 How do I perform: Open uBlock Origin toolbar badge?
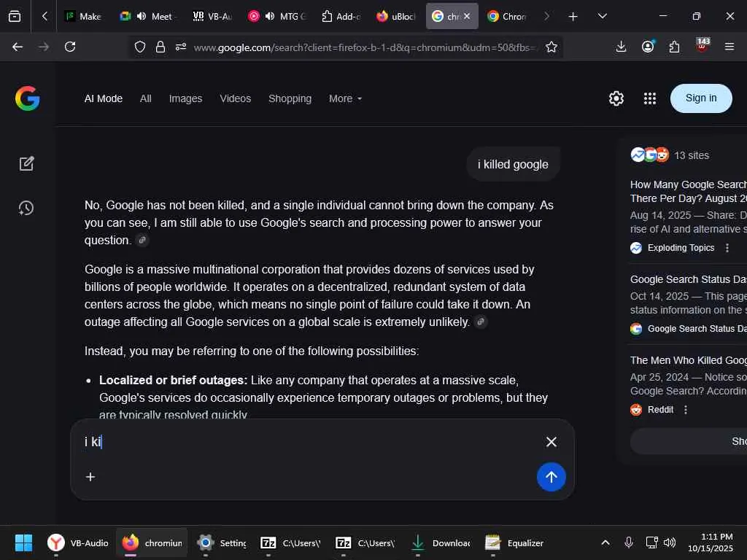pos(703,45)
